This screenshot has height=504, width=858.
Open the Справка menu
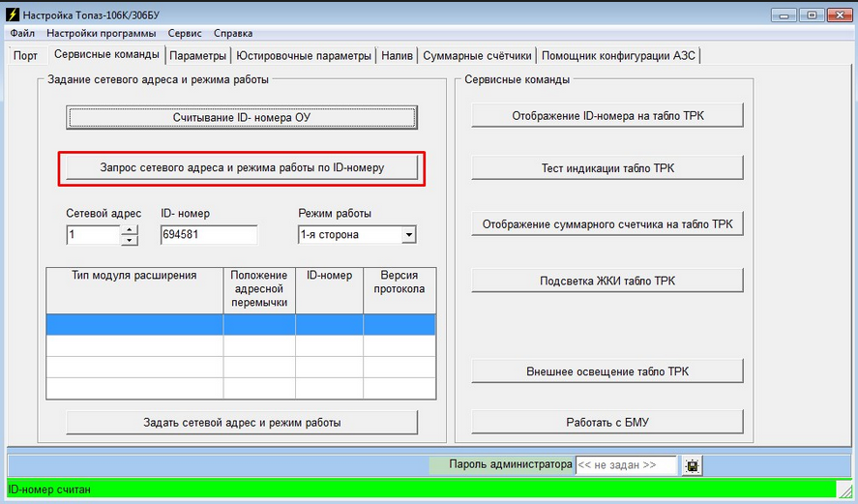(x=233, y=34)
